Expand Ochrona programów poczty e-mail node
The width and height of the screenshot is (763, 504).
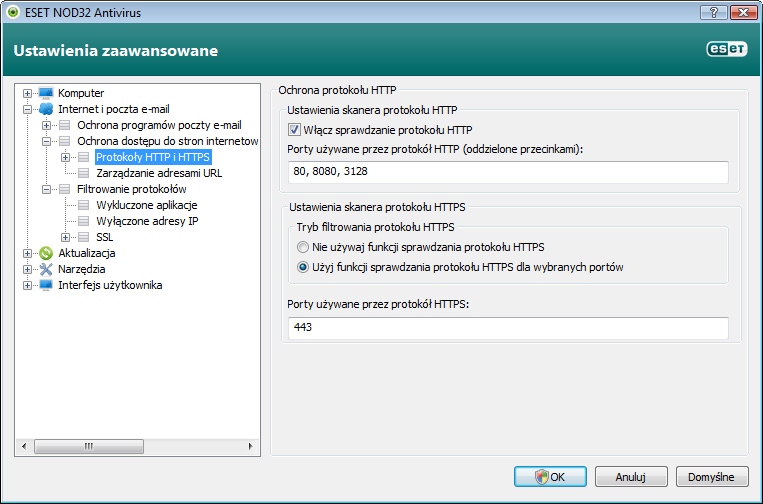click(46, 125)
